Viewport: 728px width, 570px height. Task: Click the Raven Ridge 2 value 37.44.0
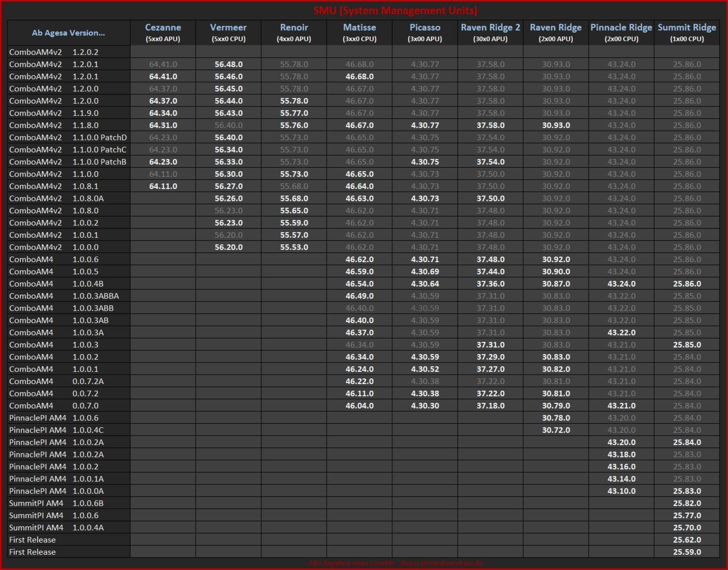490,272
